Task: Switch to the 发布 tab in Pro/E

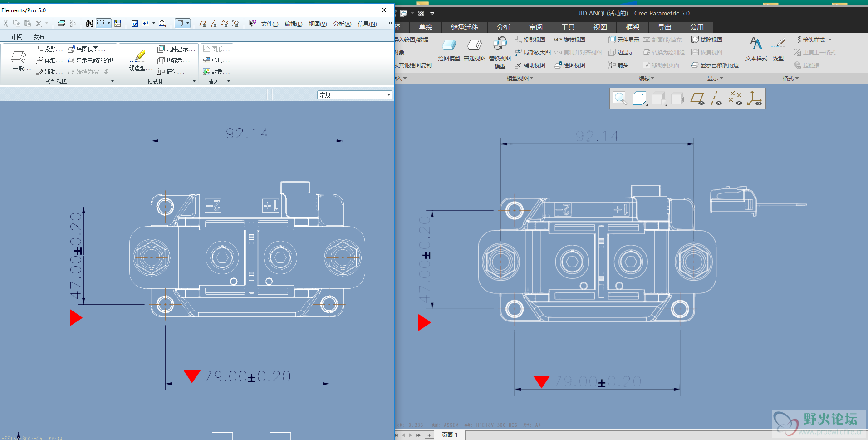Action: (39, 37)
